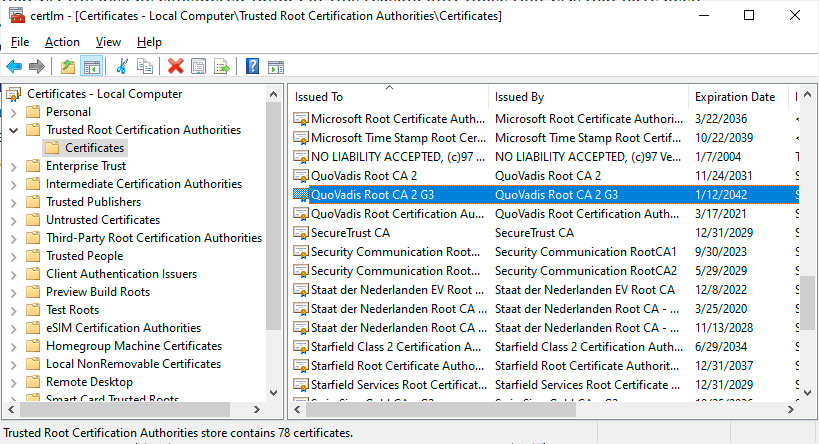Click the Properties toolbar icon
This screenshot has height=444, width=819.
click(198, 66)
